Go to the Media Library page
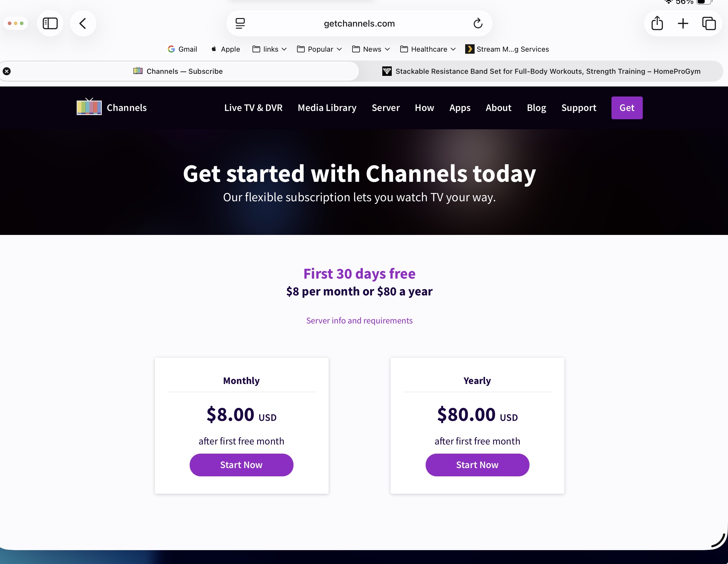This screenshot has width=728, height=564. (x=327, y=107)
